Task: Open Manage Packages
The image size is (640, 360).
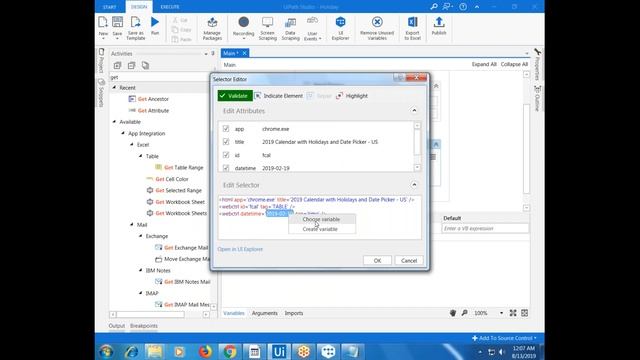Action: (x=212, y=28)
